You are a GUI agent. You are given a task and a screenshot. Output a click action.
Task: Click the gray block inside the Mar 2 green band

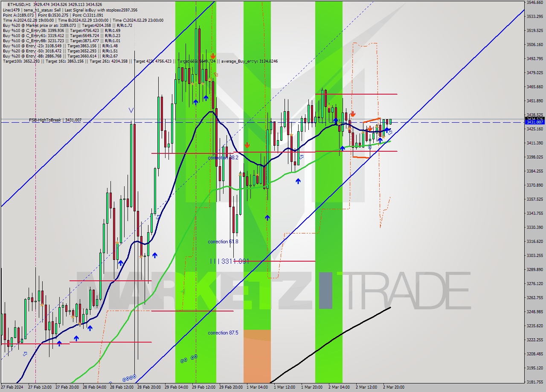(x=325, y=291)
